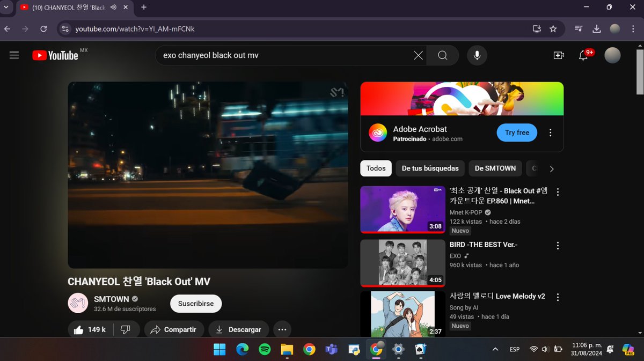
Task: Bookmark this page with the star
Action: coord(553,29)
